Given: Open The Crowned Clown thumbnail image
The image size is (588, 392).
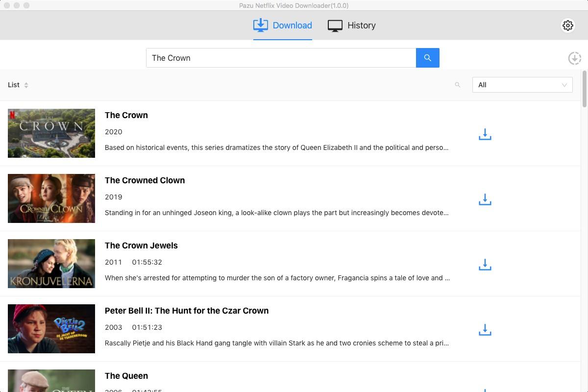Looking at the screenshot, I should point(51,198).
